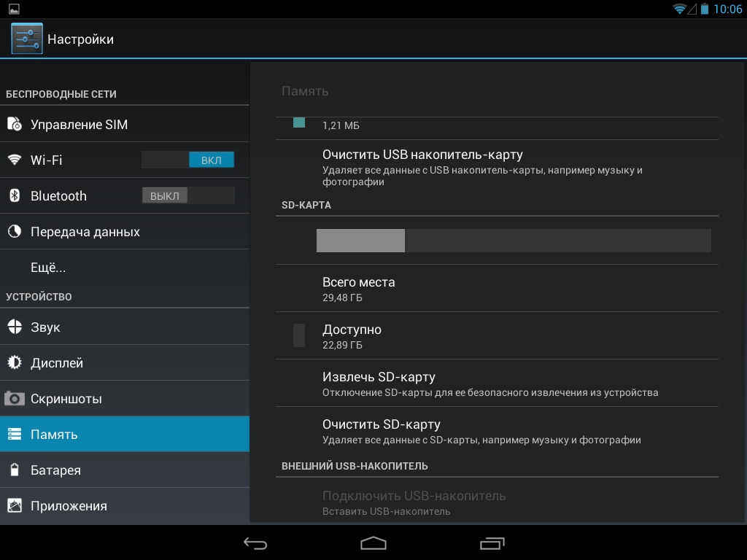Tap the SD card storage usage bar
This screenshot has height=560, width=747.
[513, 241]
